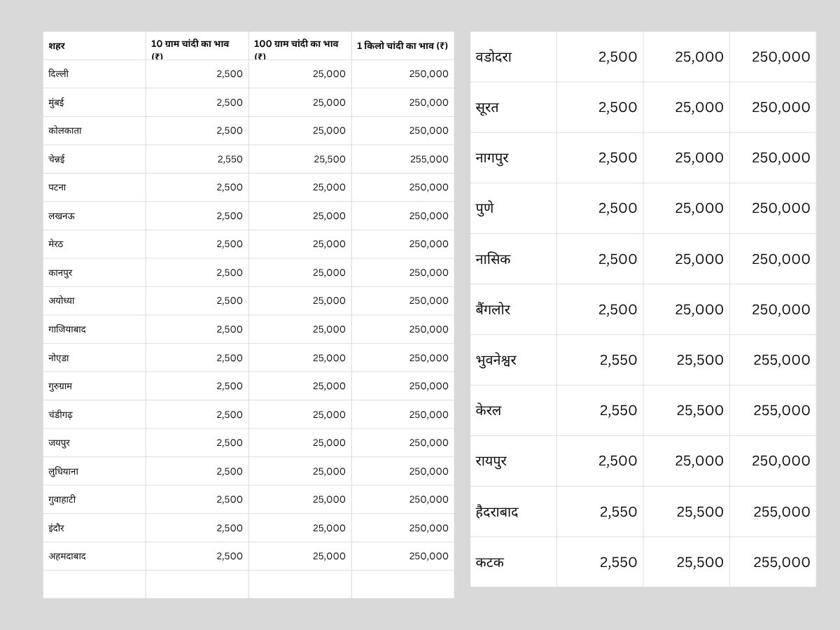Click the 250,000 value in रायपुर row
840x630 pixels.
(780, 461)
